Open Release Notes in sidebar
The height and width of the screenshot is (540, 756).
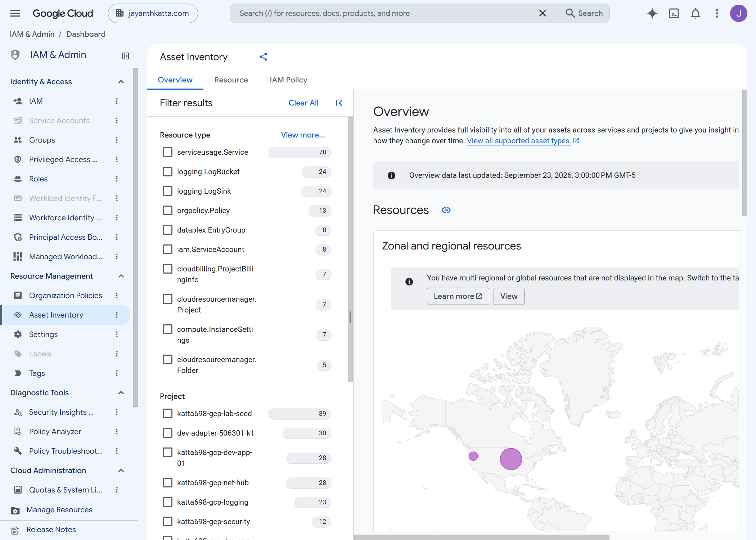pyautogui.click(x=51, y=530)
